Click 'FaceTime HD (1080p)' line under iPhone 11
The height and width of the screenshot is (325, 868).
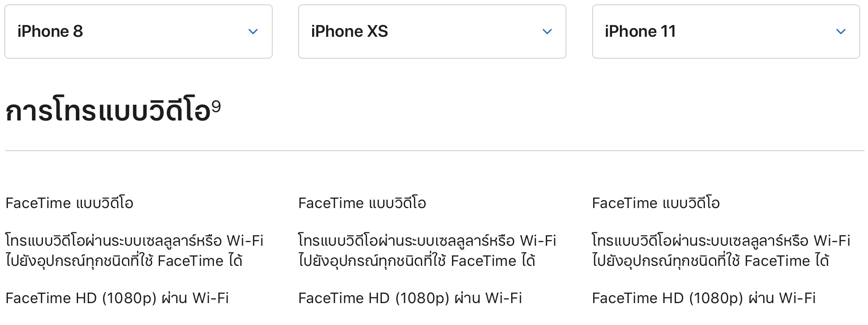[x=704, y=298]
